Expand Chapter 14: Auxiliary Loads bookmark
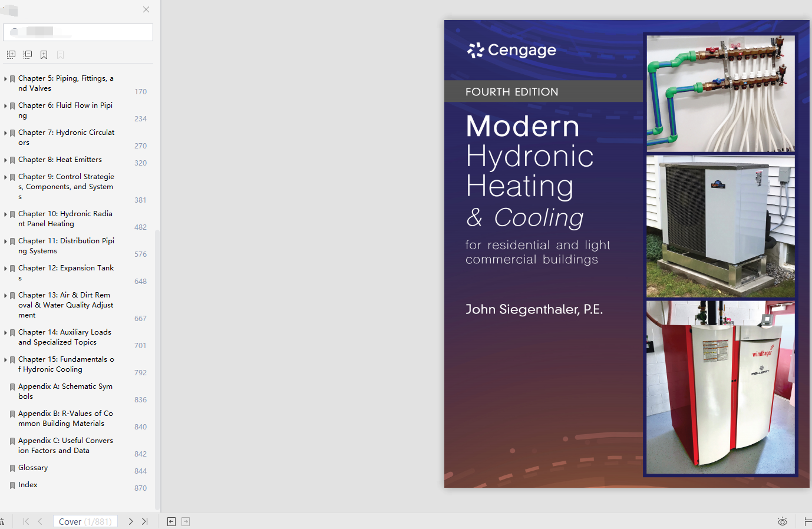Image resolution: width=812 pixels, height=529 pixels. (6, 332)
